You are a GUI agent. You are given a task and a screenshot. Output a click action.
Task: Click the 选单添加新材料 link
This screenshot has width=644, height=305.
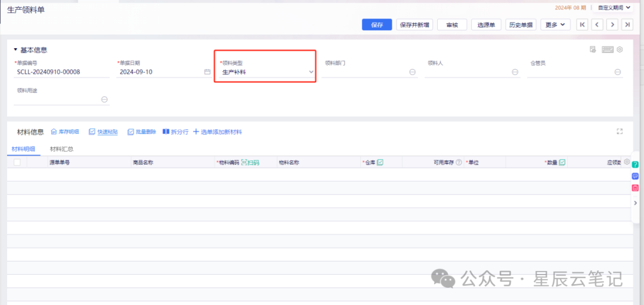click(x=218, y=132)
